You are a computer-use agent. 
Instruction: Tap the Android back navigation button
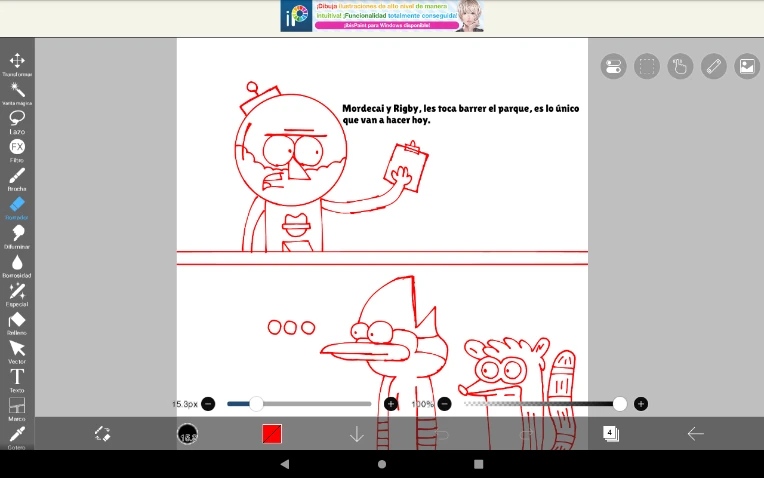285,464
